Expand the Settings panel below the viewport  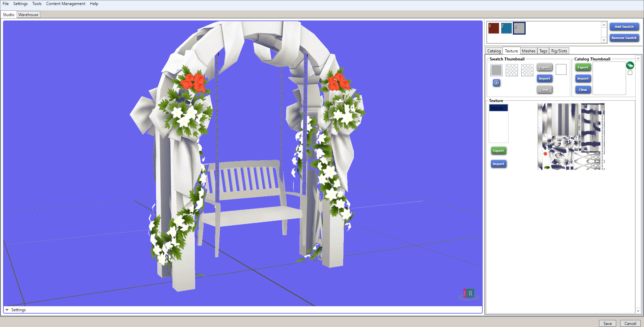coord(7,310)
